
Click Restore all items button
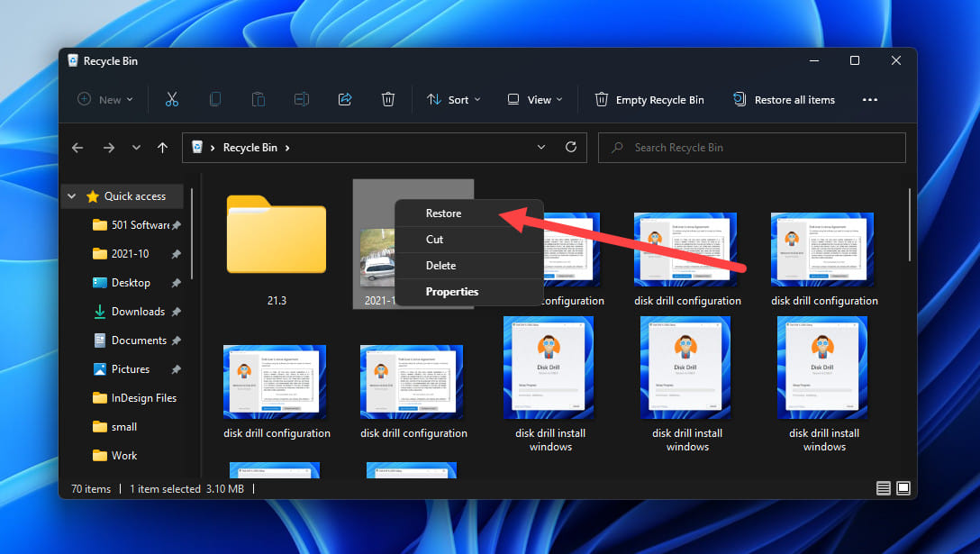point(783,99)
